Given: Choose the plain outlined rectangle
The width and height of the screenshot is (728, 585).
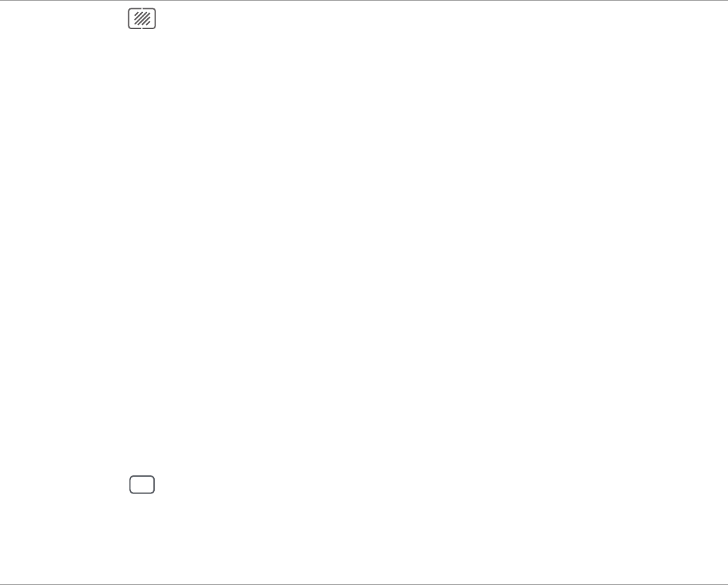Looking at the screenshot, I should (142, 484).
